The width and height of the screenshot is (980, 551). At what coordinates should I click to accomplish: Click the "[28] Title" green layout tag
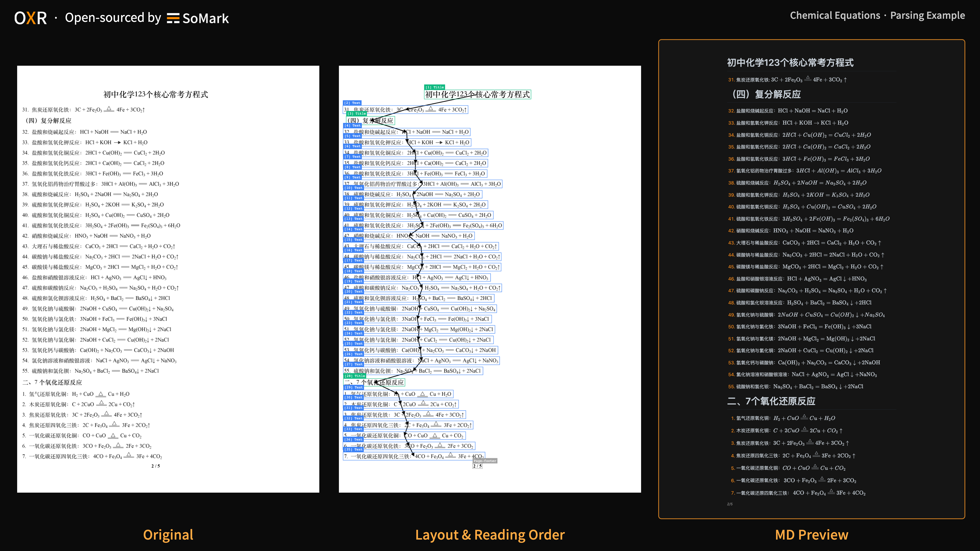coord(355,376)
